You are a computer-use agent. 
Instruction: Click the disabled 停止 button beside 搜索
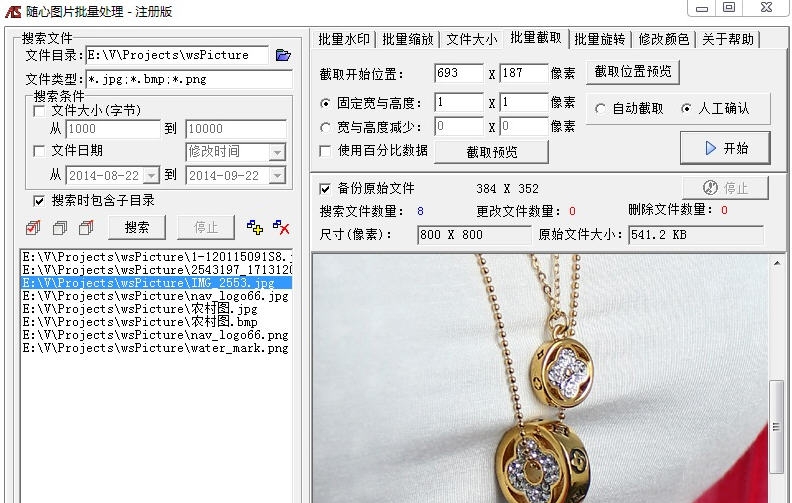coord(206,227)
